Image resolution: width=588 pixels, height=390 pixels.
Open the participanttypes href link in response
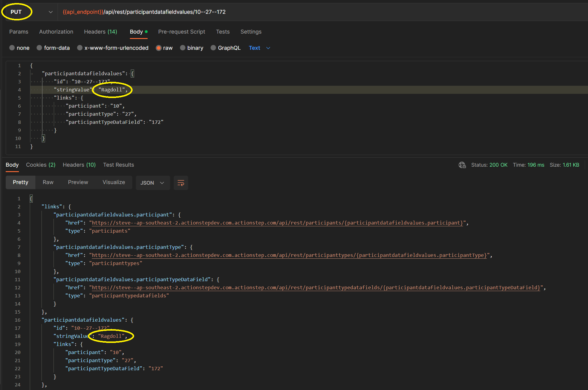coord(289,255)
